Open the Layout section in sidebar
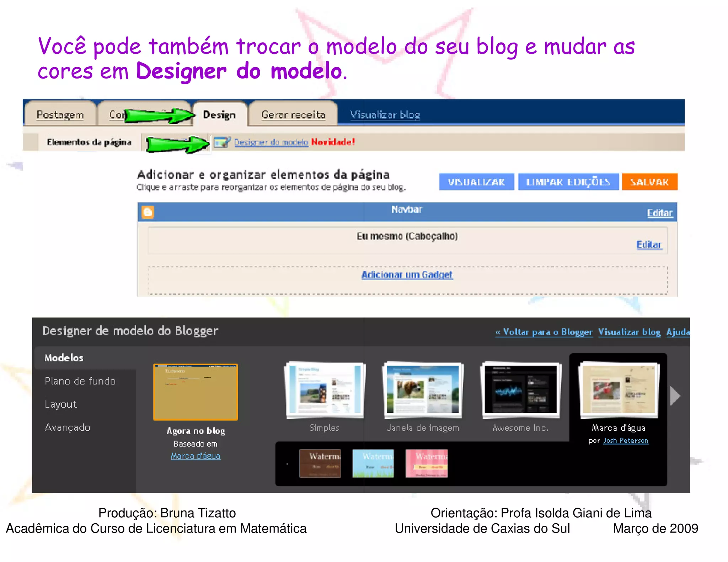 [61, 404]
